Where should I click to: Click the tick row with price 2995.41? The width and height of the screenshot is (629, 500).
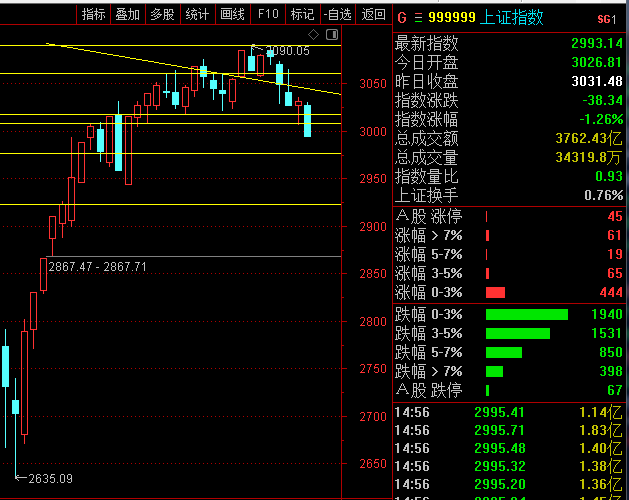[x=509, y=413]
